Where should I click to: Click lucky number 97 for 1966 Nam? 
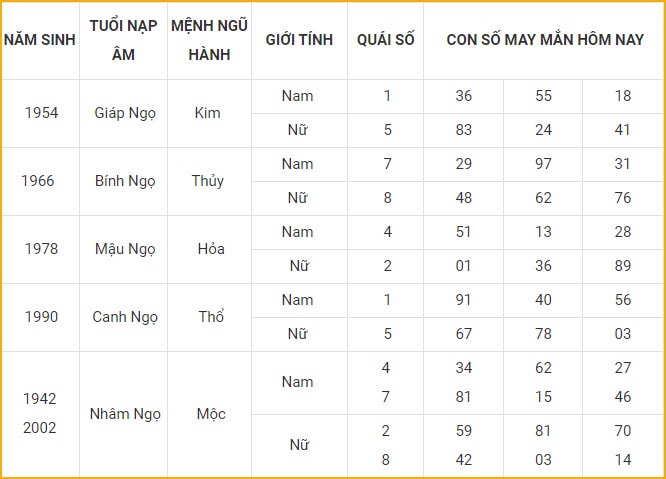[543, 164]
